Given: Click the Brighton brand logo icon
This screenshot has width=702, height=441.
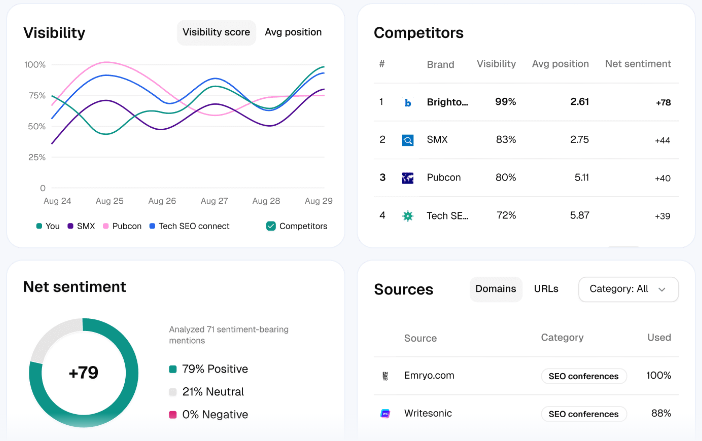Looking at the screenshot, I should (408, 102).
